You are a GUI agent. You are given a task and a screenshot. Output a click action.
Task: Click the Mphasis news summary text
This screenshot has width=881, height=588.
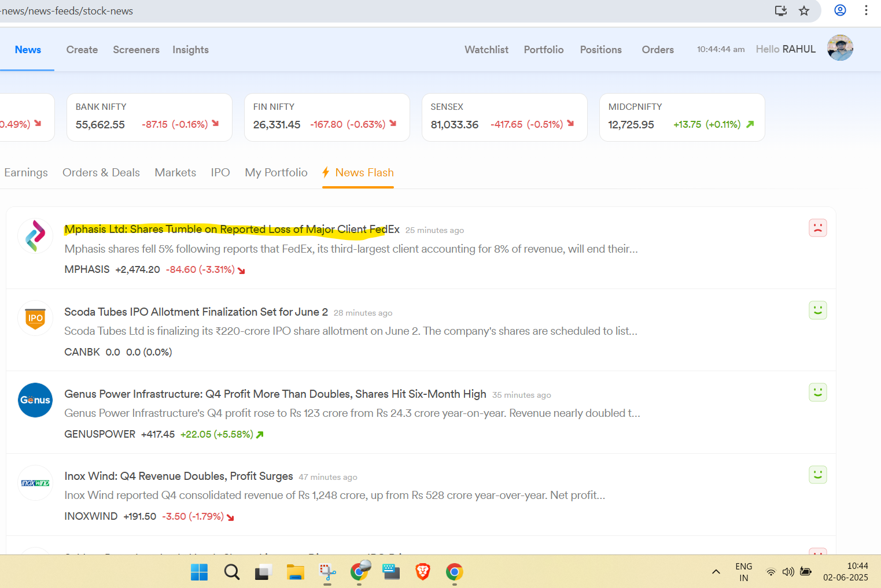pos(351,249)
